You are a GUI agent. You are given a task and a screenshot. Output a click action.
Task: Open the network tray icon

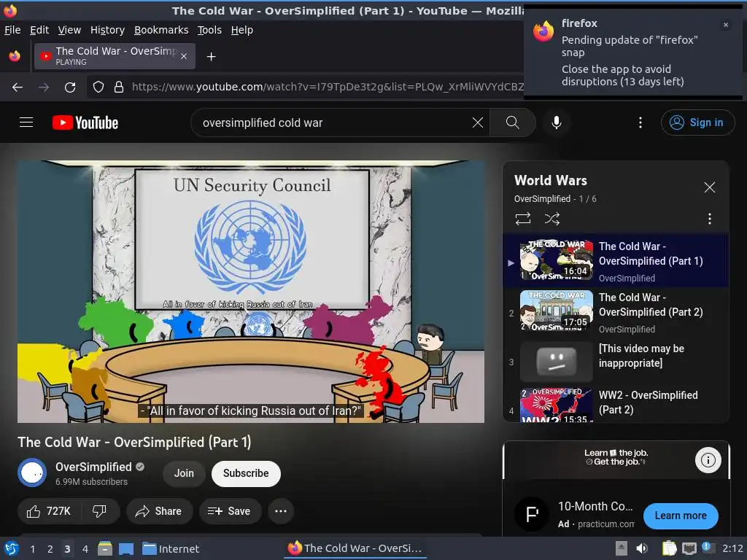[x=689, y=548]
